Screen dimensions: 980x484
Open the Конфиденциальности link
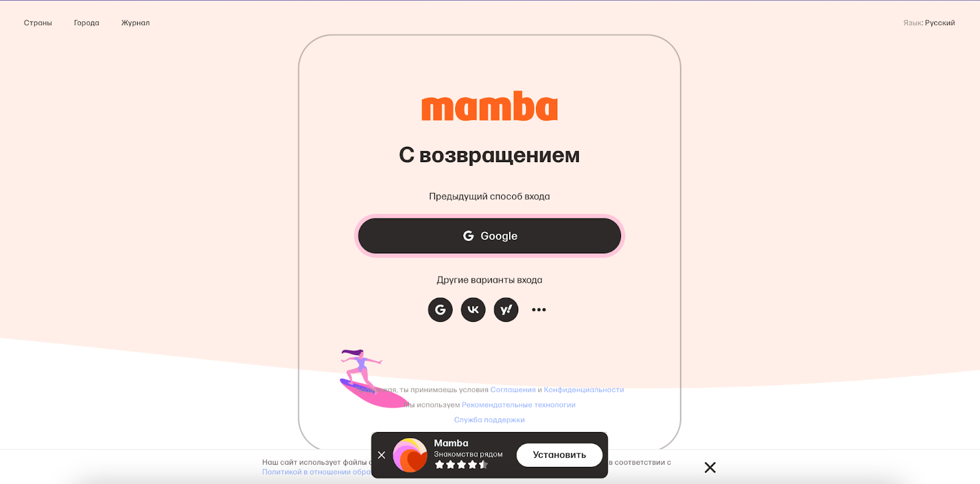point(584,390)
